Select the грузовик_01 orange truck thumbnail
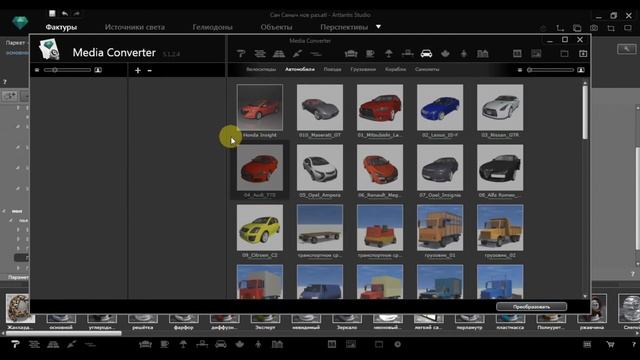This screenshot has width=640, height=360. [x=440, y=227]
